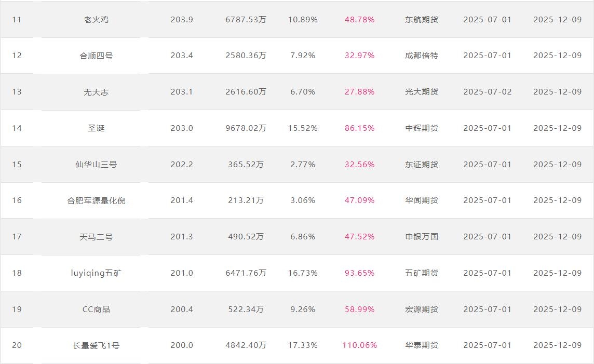Select the 申银万国 broker cell

(x=422, y=237)
